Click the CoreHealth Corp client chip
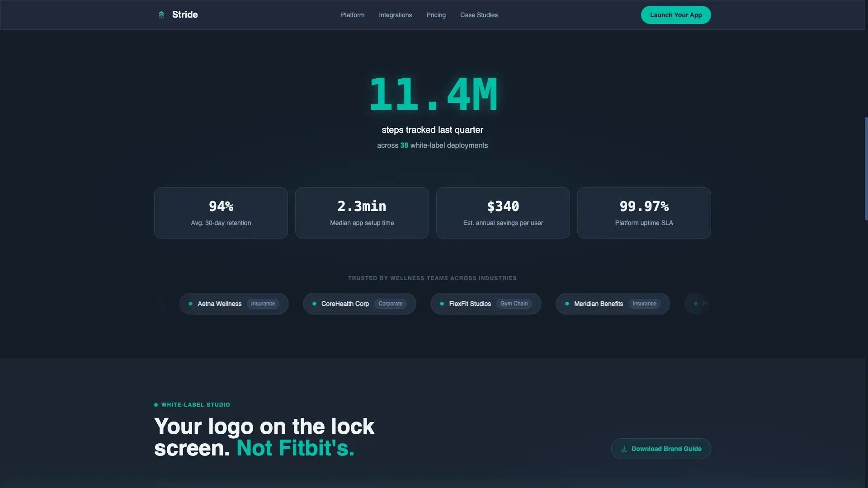The height and width of the screenshot is (488, 868). tap(359, 304)
